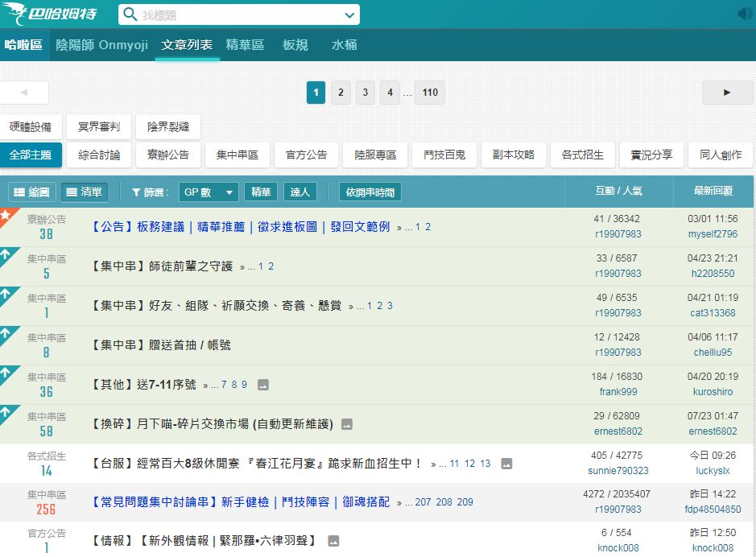
Task: Toggle the 精華 filter
Action: coord(261,192)
